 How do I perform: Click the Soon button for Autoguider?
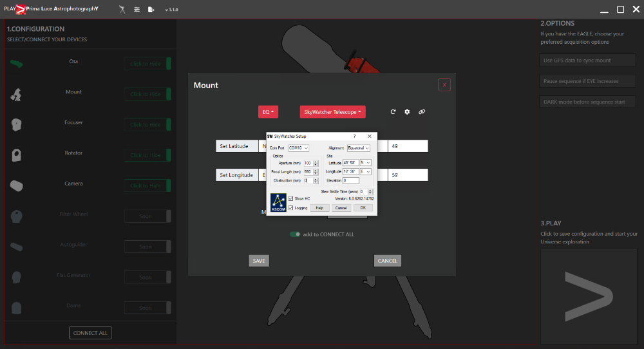point(147,247)
